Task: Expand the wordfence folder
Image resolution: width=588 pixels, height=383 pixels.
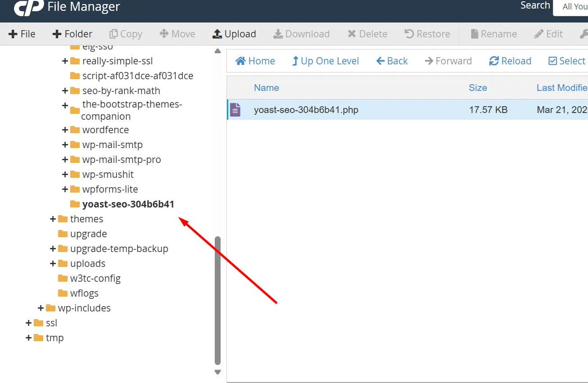Action: (x=65, y=130)
